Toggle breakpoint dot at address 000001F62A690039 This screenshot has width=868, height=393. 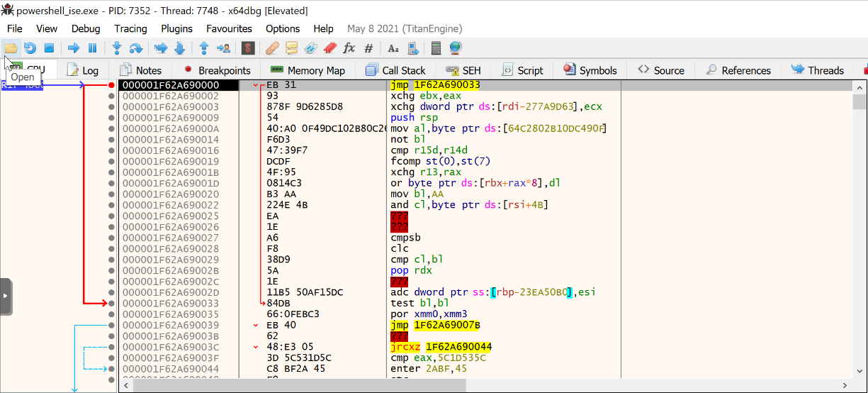(111, 325)
